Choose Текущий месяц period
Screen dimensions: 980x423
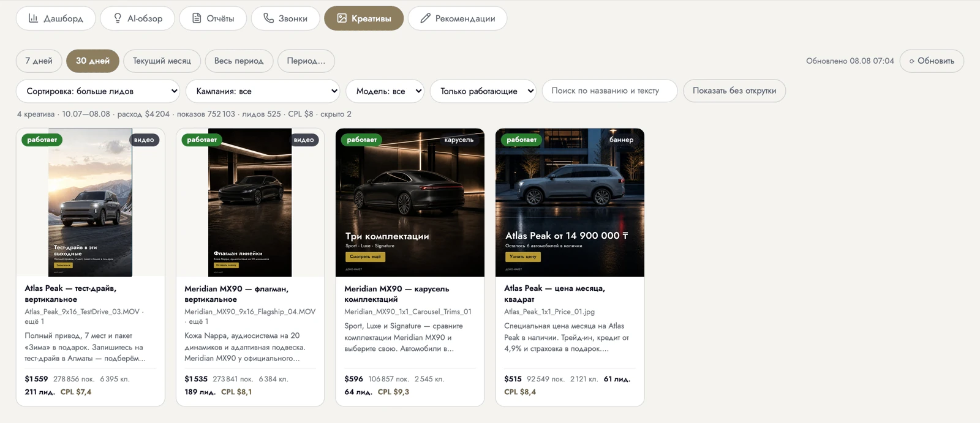162,61
